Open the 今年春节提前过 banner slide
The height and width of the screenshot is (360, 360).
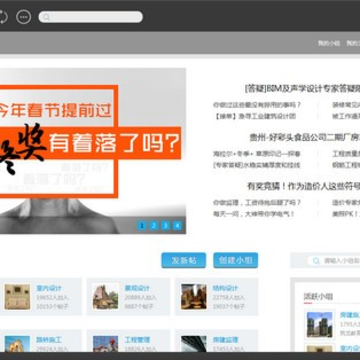coord(93,151)
